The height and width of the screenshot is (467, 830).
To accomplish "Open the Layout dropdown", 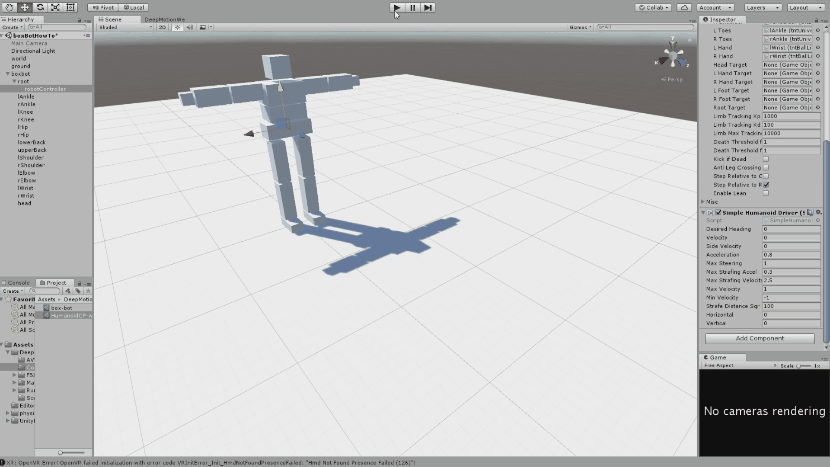I will [x=806, y=7].
